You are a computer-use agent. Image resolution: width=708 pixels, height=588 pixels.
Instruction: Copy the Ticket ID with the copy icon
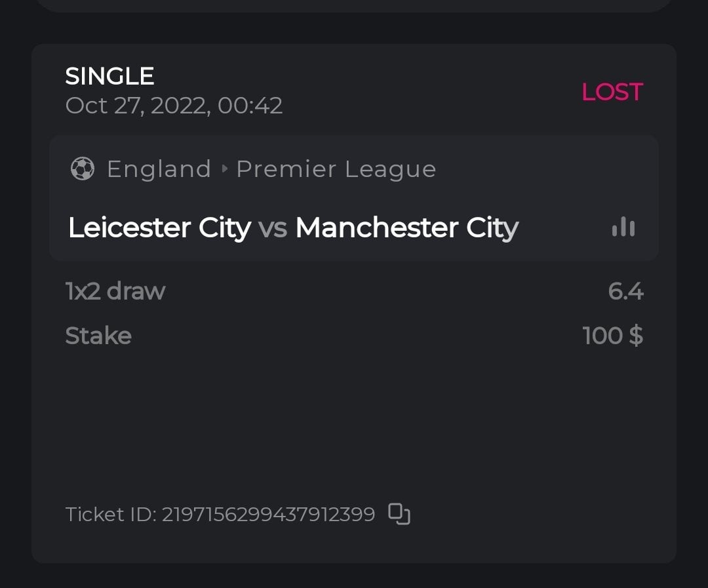pyautogui.click(x=399, y=514)
